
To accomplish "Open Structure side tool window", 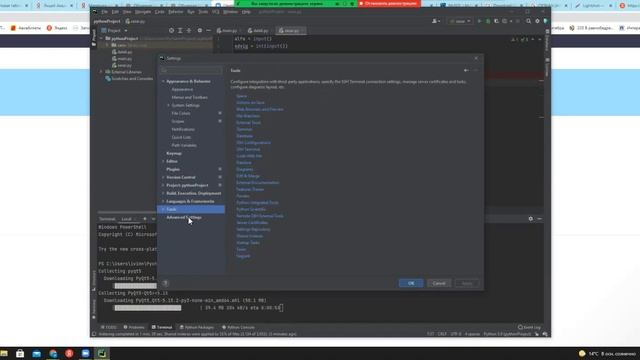I will tap(93, 280).
